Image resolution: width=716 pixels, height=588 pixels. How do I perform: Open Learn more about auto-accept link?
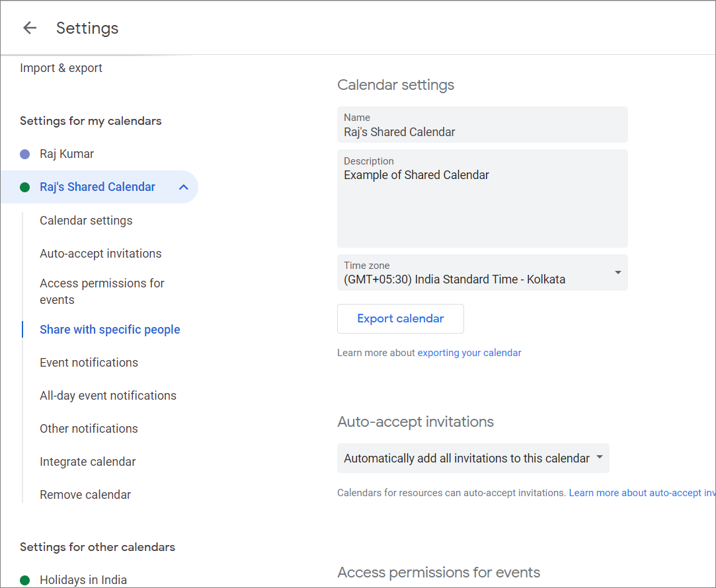tap(641, 493)
